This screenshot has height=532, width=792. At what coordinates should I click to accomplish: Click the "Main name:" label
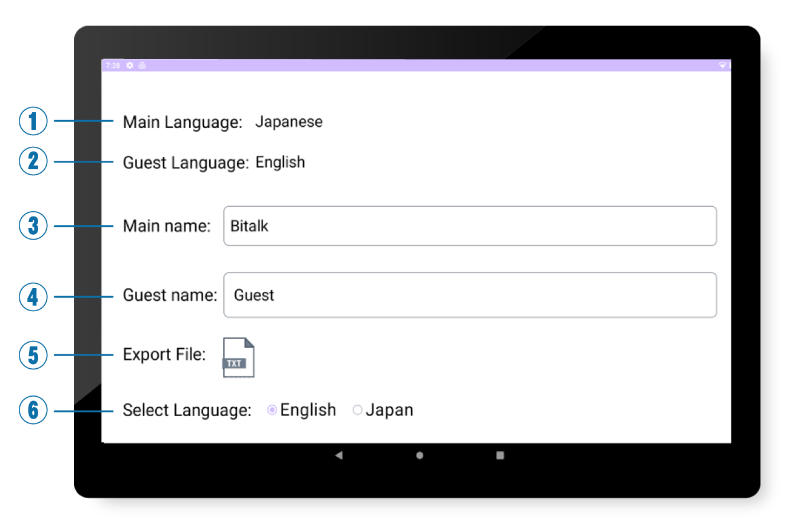coord(167,226)
